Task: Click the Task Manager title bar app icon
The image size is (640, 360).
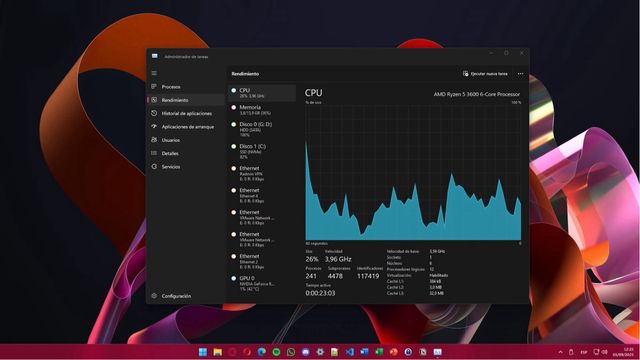Action: [x=155, y=56]
